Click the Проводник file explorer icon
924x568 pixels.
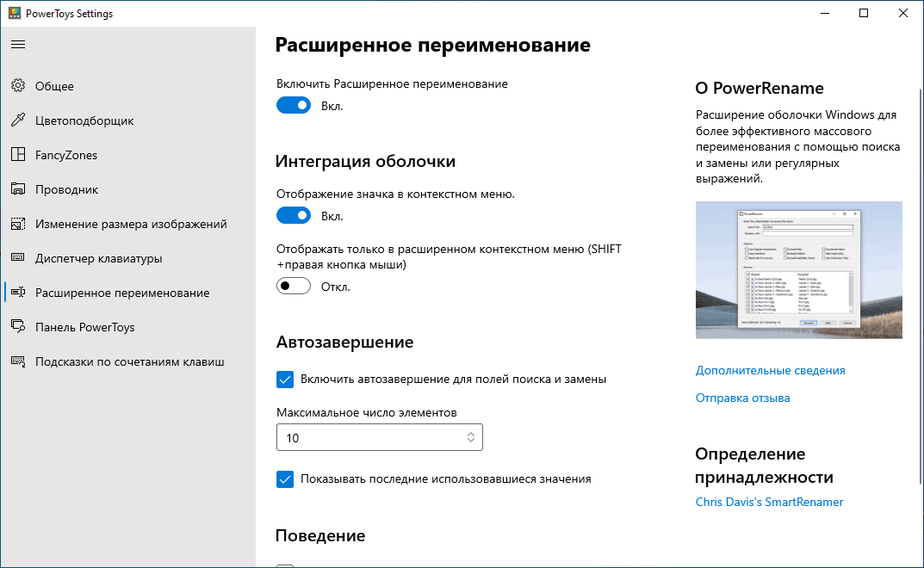pos(18,189)
